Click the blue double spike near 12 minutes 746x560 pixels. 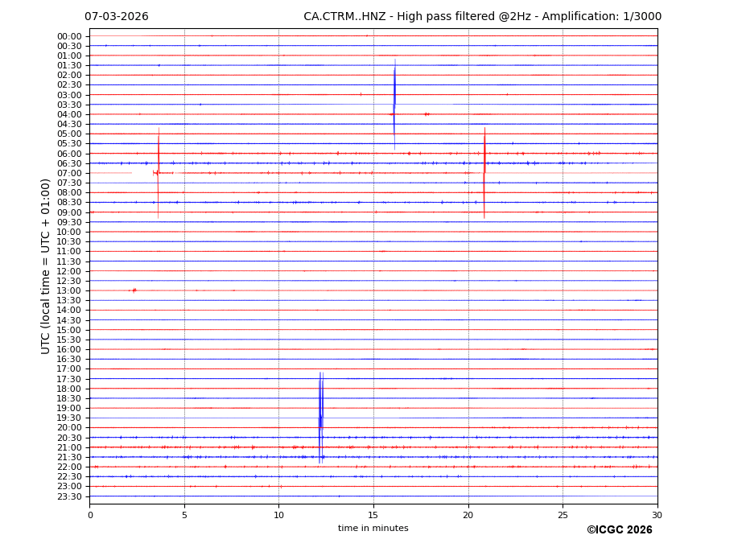pyautogui.click(x=320, y=417)
